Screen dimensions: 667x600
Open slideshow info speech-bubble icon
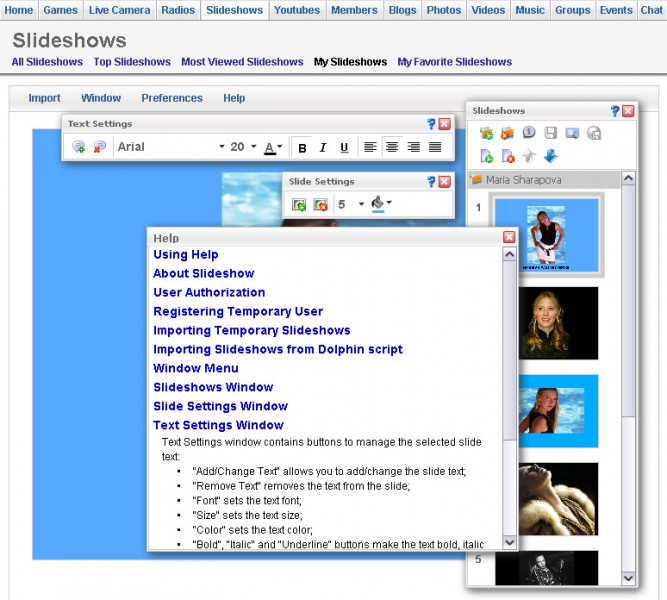point(529,133)
